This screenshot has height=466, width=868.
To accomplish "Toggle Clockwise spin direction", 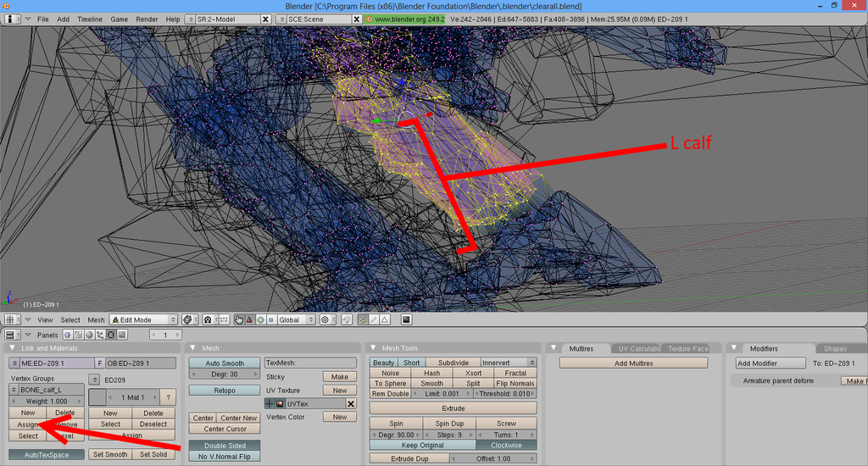I will (x=506, y=445).
